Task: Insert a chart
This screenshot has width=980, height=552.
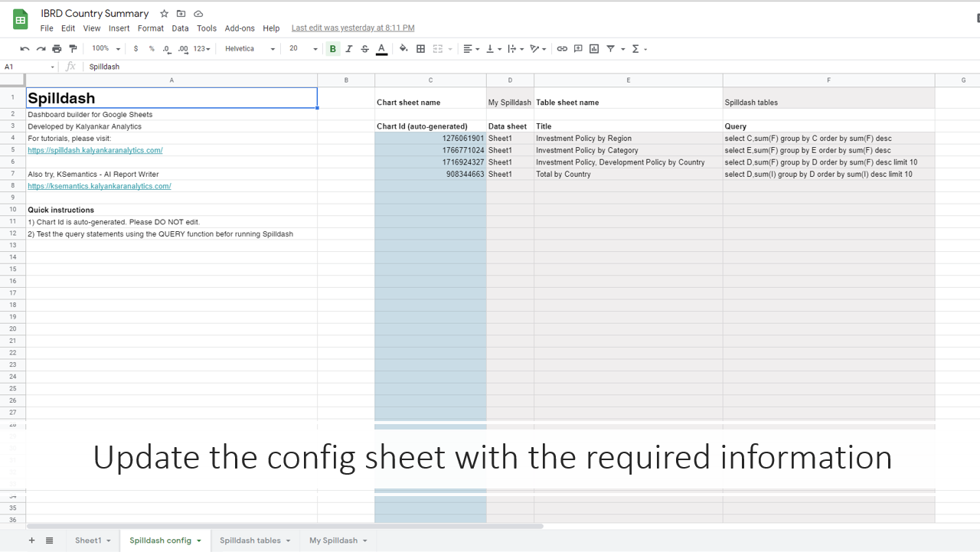Action: pos(594,49)
